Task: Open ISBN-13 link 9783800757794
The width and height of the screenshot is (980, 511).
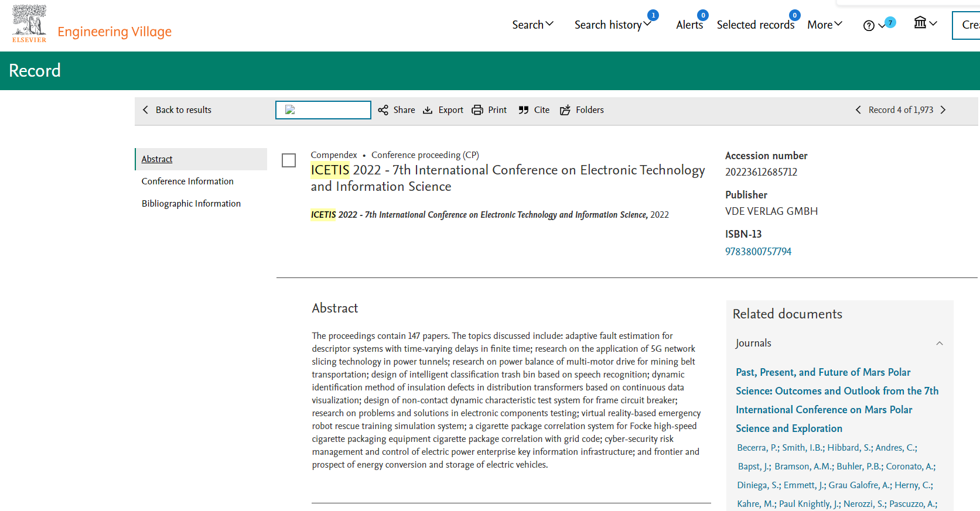Action: tap(758, 252)
